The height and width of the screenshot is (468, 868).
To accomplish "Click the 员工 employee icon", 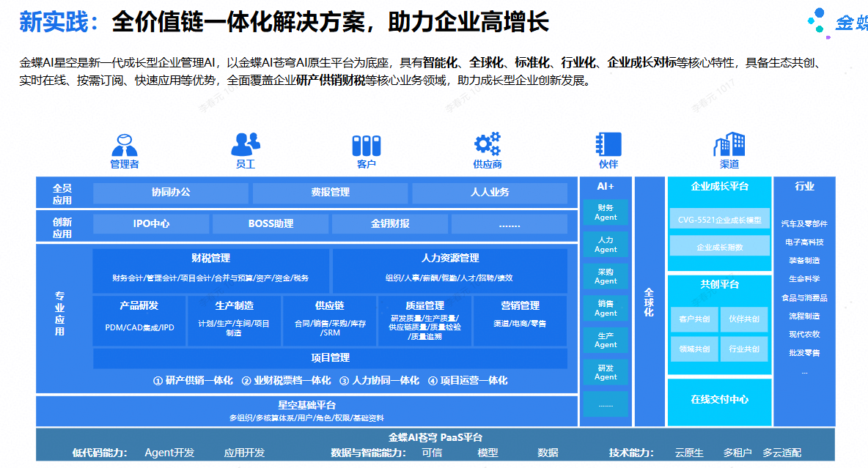I will click(x=246, y=144).
